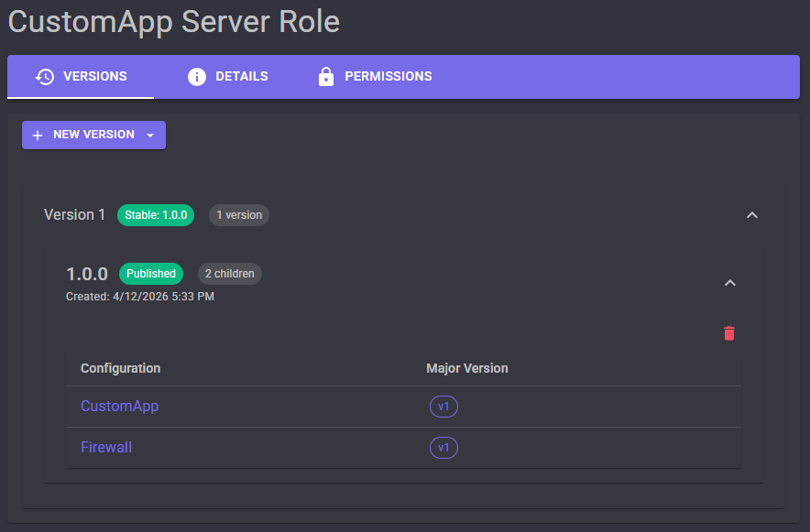Open the Firewall configuration

[x=106, y=447]
